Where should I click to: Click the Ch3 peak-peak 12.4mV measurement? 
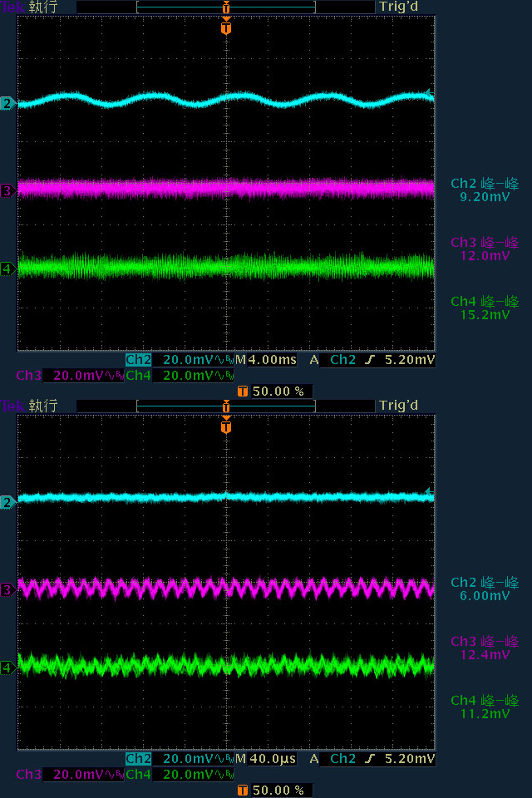point(485,648)
